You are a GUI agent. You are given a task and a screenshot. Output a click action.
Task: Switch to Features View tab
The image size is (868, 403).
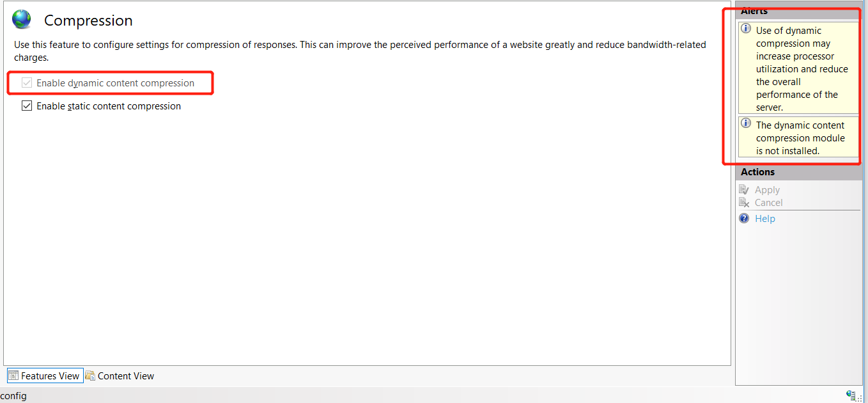pos(50,375)
